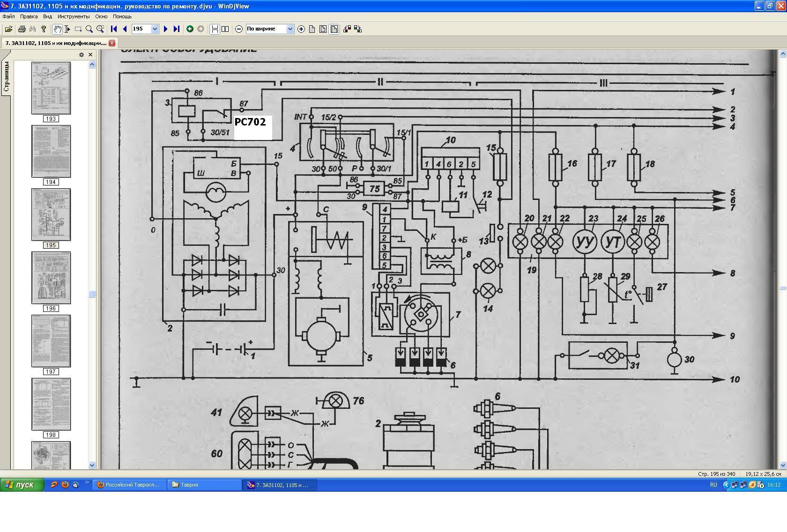
Task: Open page 198 thumbnail
Action: pyautogui.click(x=51, y=404)
